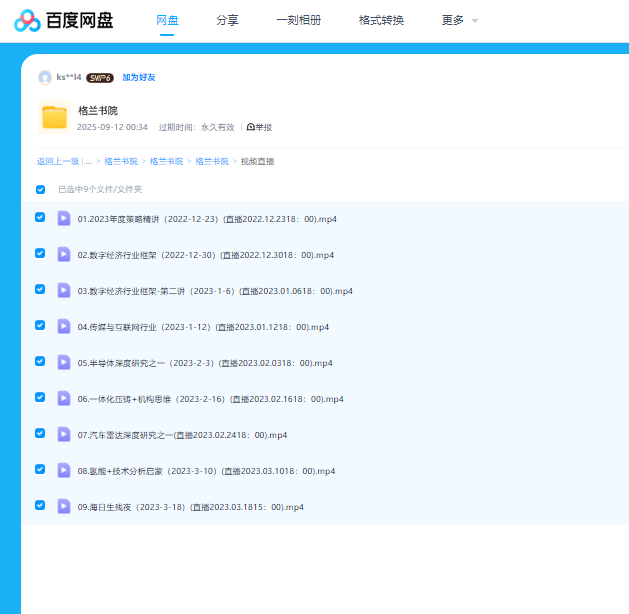The image size is (629, 614).
Task: Open the 一刻相册 tab
Action: pyautogui.click(x=298, y=20)
